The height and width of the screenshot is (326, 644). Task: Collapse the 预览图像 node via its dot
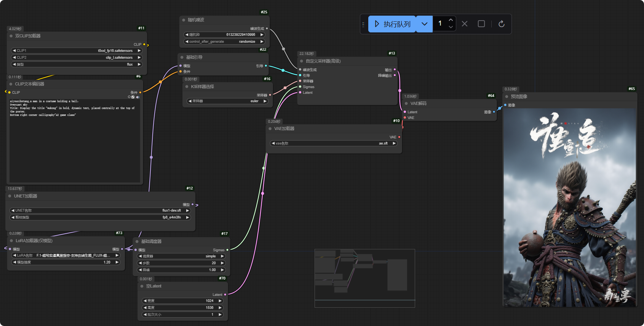pyautogui.click(x=507, y=96)
